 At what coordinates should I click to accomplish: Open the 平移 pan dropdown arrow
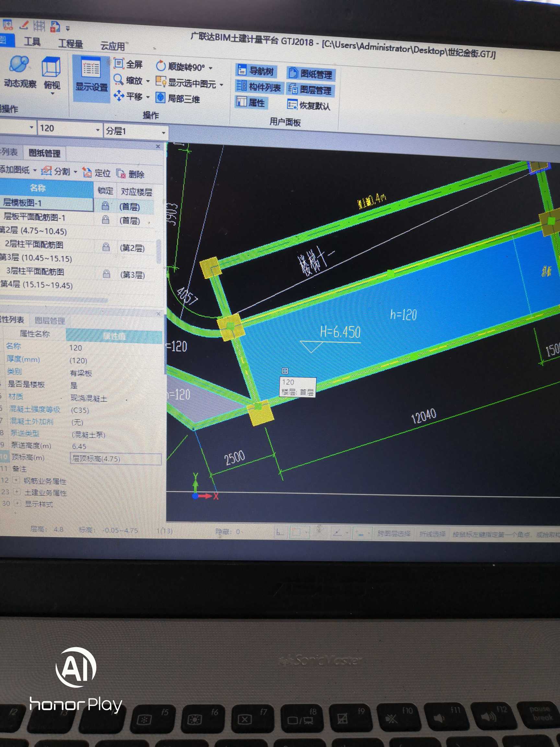(147, 97)
